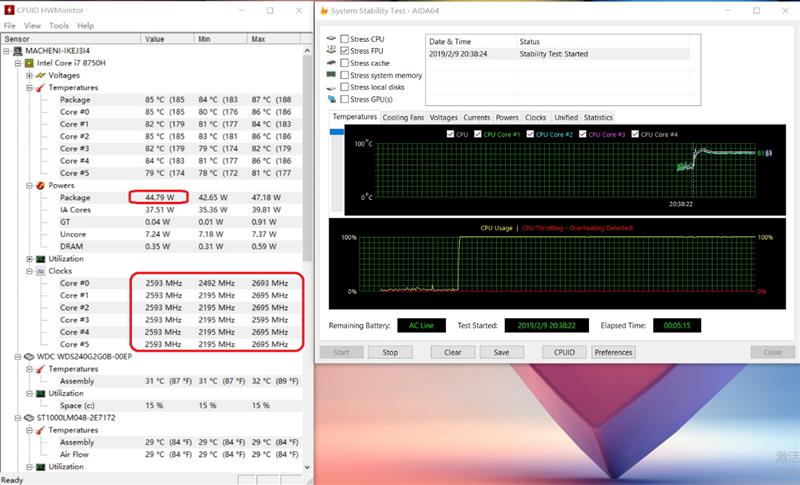This screenshot has width=800, height=485.
Task: Collapse the CPU Temperatures node
Action: pos(29,87)
